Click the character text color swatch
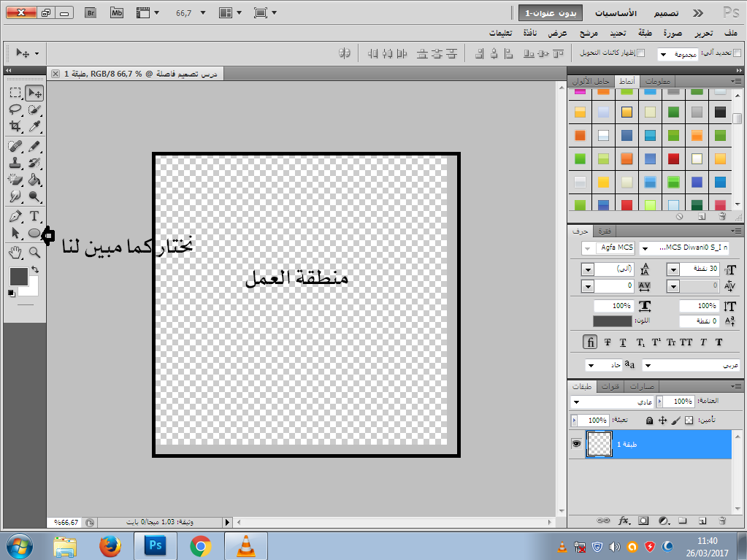This screenshot has height=560, width=747. (612, 321)
